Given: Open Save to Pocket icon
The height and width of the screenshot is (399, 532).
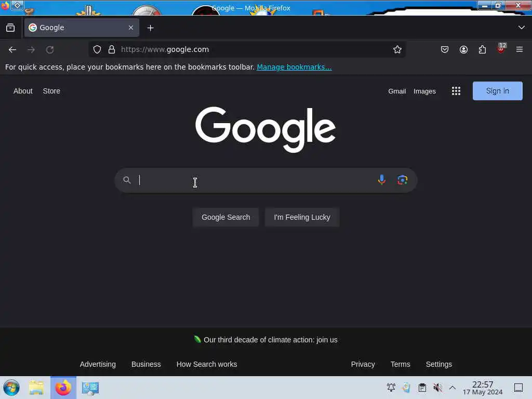Looking at the screenshot, I should [445, 49].
